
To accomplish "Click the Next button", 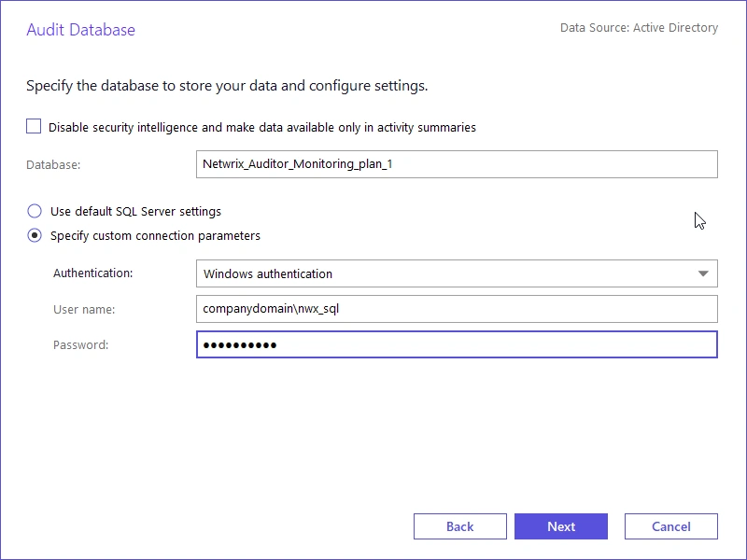I will point(560,525).
